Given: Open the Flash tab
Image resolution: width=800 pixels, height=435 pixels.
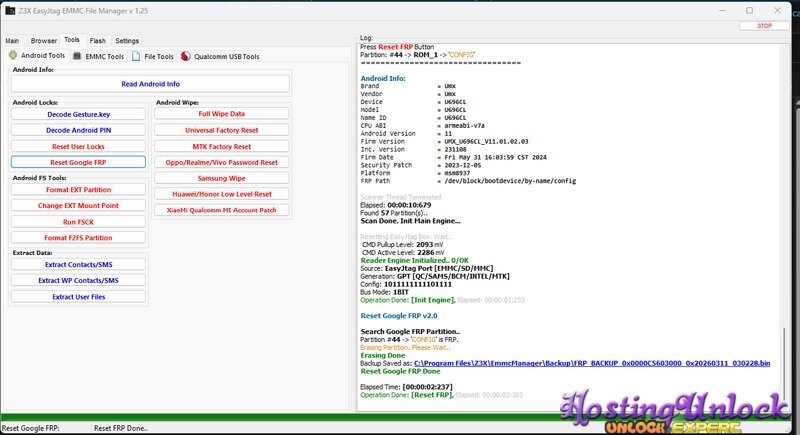Looking at the screenshot, I should (98, 41).
